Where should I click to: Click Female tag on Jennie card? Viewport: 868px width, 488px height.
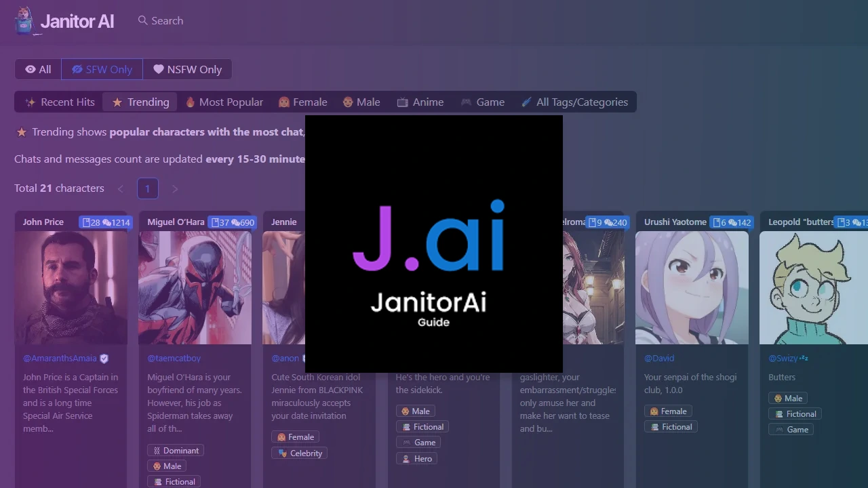(295, 437)
